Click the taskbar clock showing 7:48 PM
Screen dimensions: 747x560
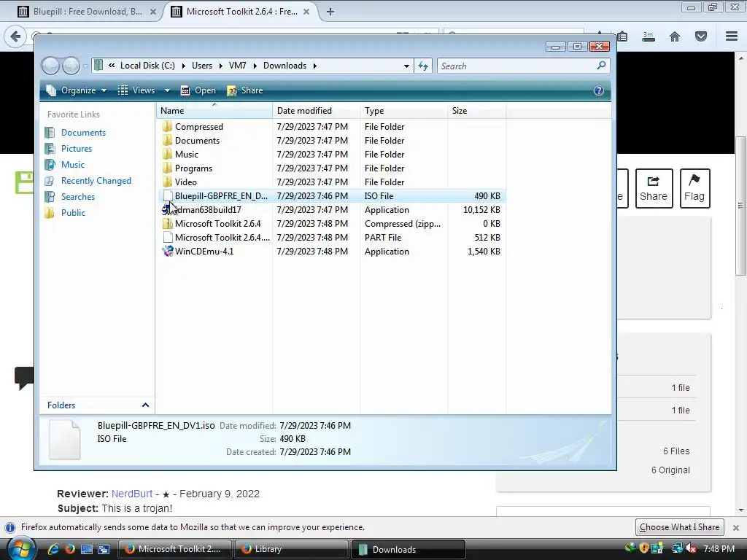pos(719,549)
